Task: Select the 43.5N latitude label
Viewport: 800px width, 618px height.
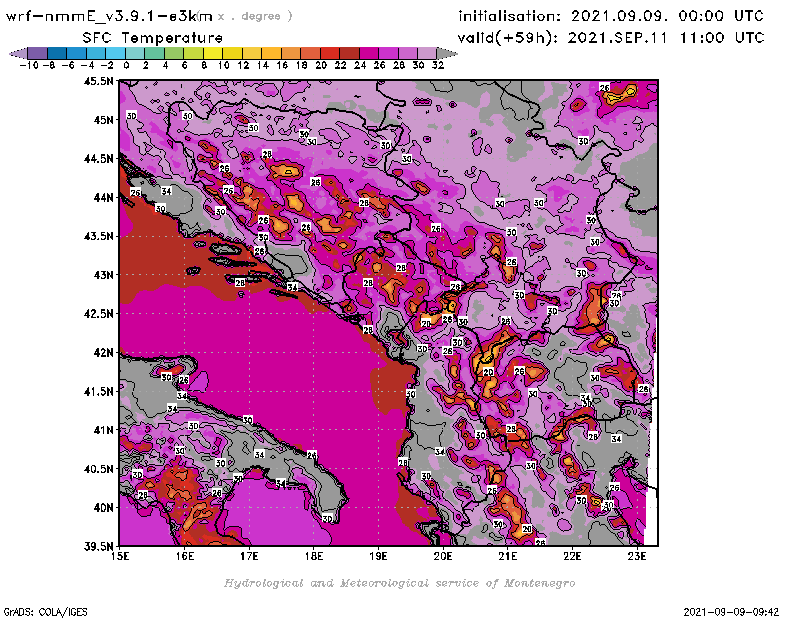Action: pyautogui.click(x=98, y=236)
